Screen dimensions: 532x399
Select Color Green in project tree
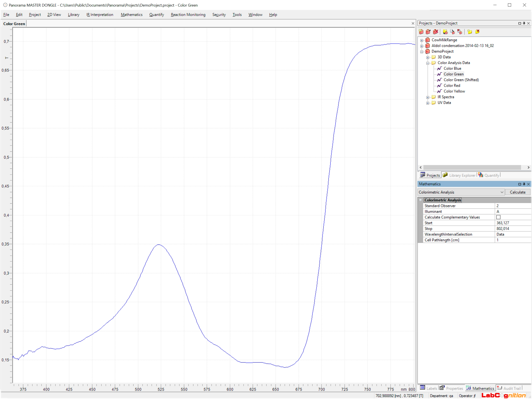453,74
